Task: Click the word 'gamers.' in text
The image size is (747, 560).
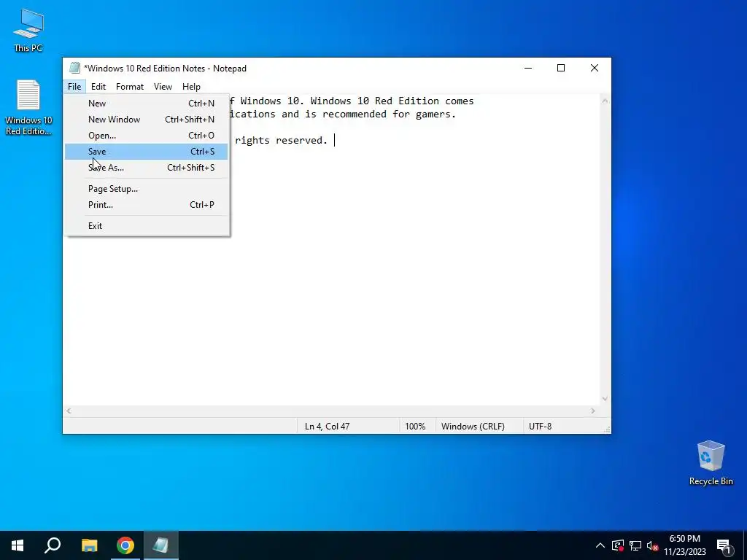Action: [x=436, y=114]
